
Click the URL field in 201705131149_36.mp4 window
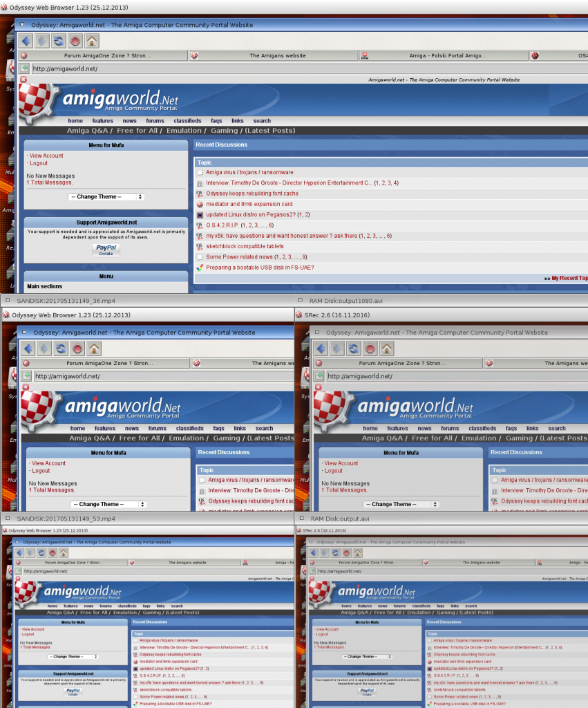pos(163,376)
